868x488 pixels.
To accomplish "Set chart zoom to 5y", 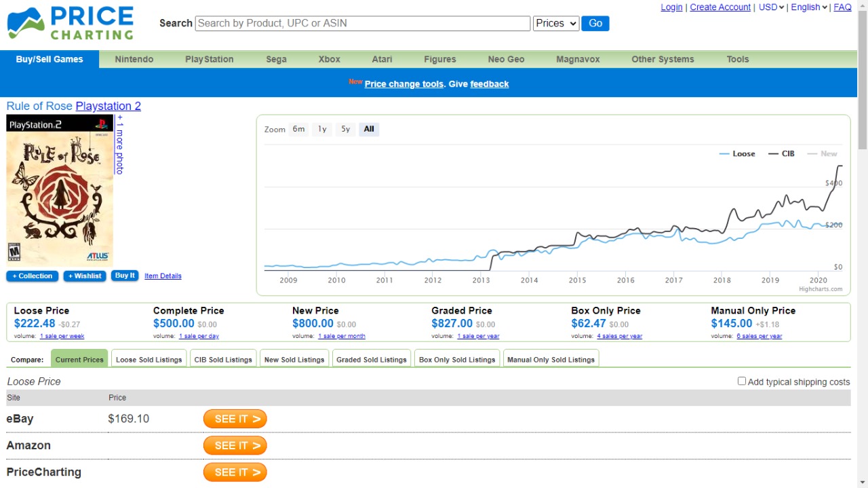I will (x=346, y=129).
